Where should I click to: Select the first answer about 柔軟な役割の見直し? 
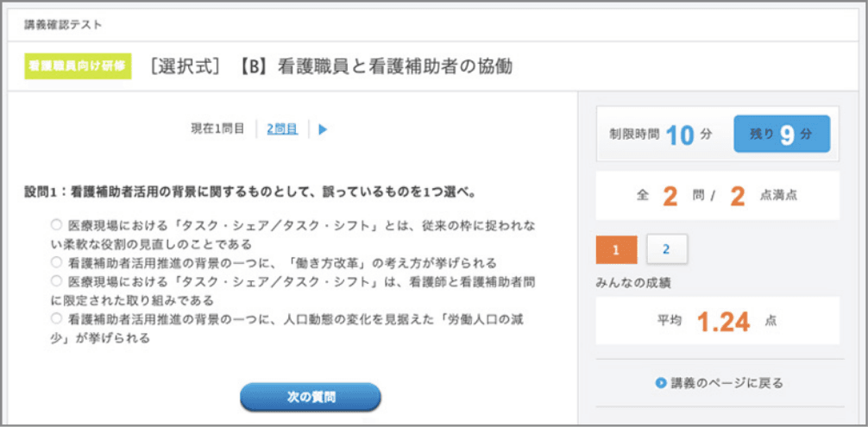click(x=57, y=224)
